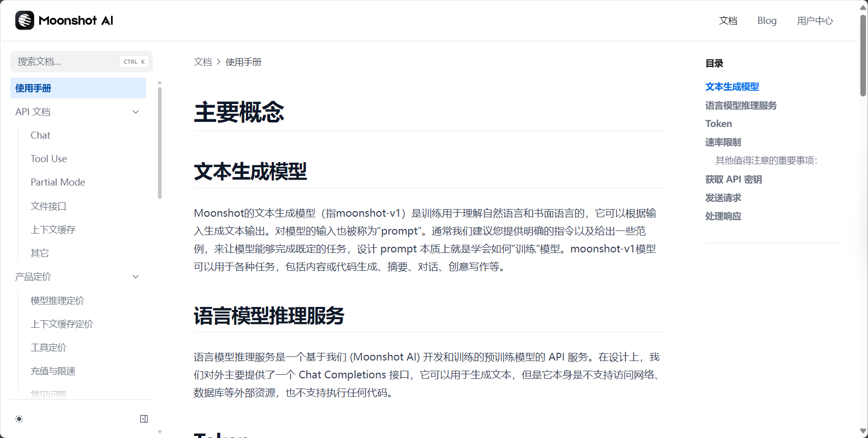
Task: Click the CTRL K shortcut badge
Action: 135,62
